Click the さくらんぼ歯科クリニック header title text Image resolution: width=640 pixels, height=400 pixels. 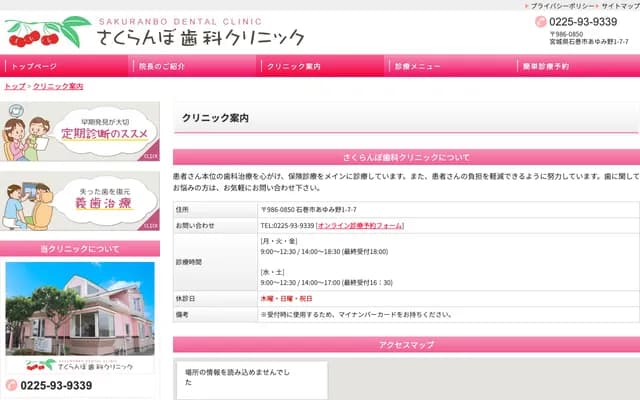click(200, 37)
